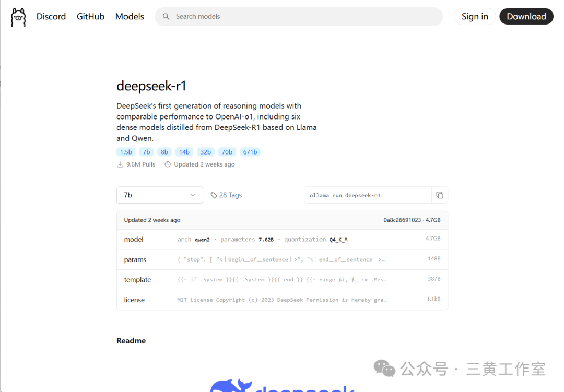This screenshot has height=392, width=564.
Task: Open the 7b model size dropdown
Action: [160, 195]
